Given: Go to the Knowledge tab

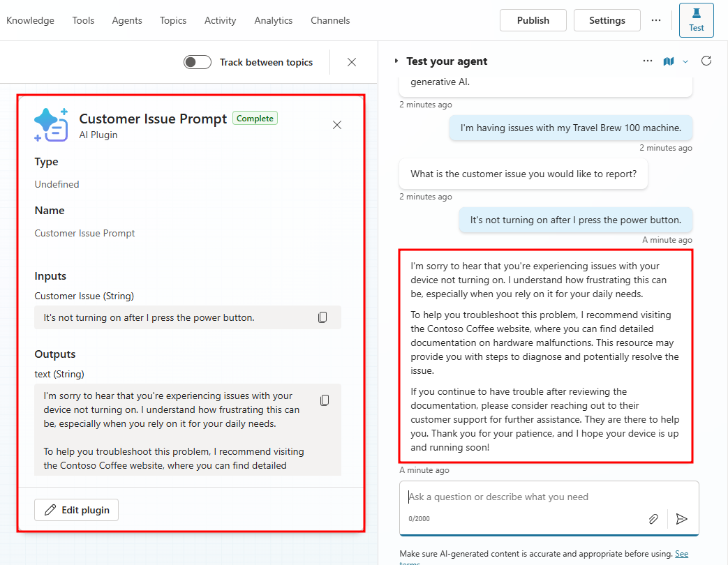Looking at the screenshot, I should (30, 20).
